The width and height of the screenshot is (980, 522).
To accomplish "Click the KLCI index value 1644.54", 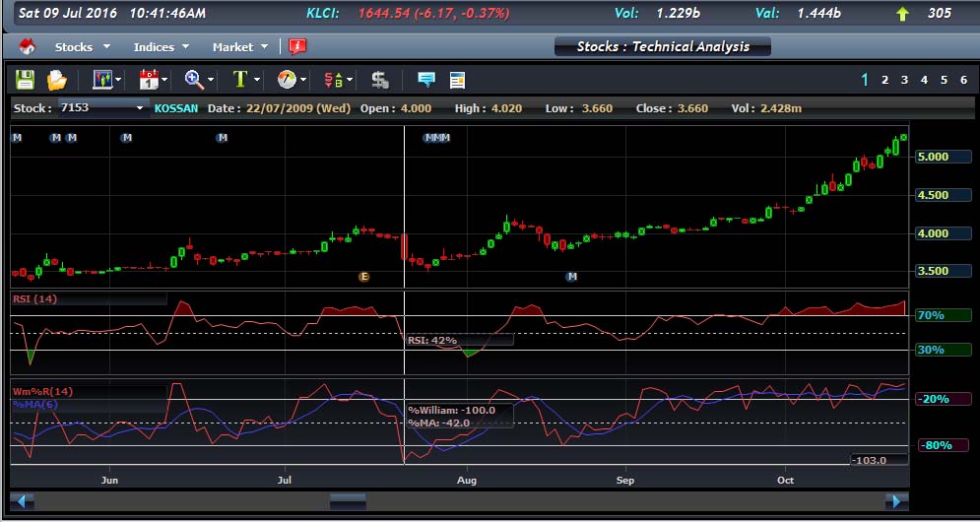I will coord(383,13).
